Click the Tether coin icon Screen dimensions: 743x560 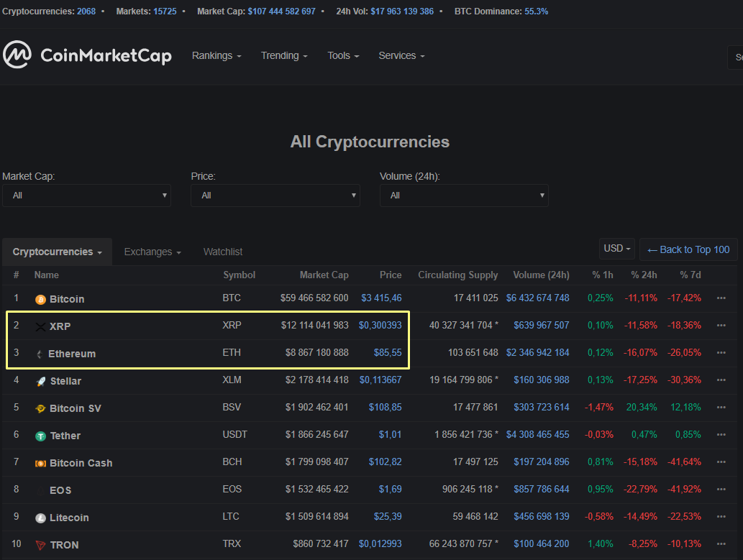click(x=41, y=436)
